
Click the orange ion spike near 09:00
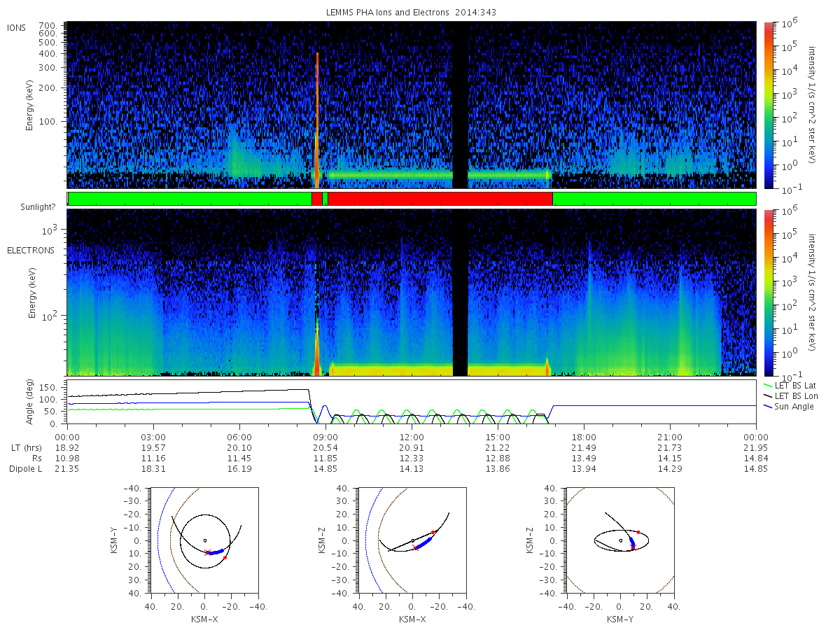point(317,119)
